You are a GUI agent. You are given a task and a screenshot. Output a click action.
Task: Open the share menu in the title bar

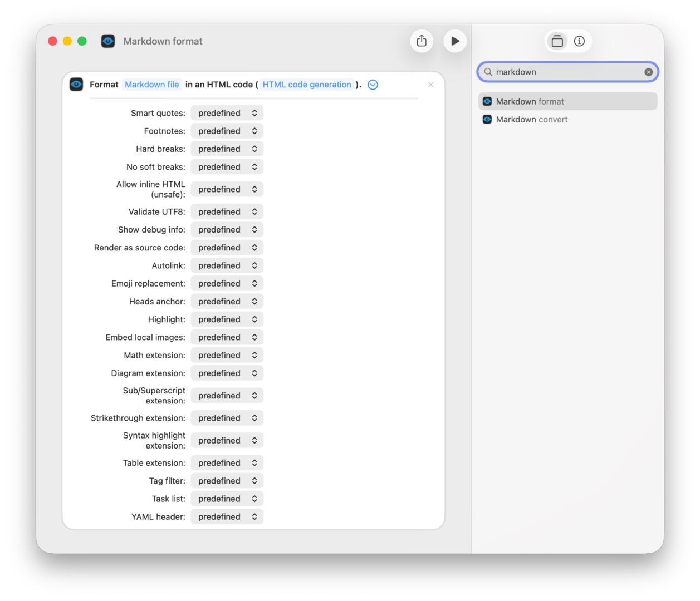[x=422, y=41]
